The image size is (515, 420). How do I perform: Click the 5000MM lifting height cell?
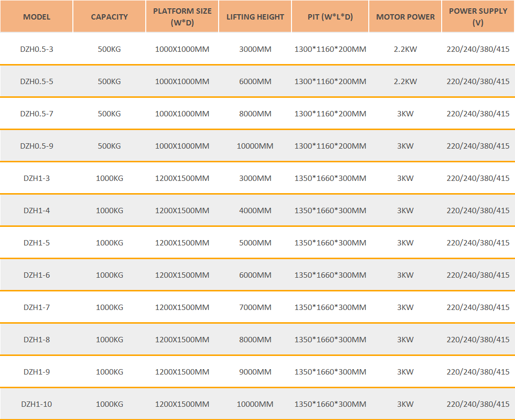click(x=255, y=243)
